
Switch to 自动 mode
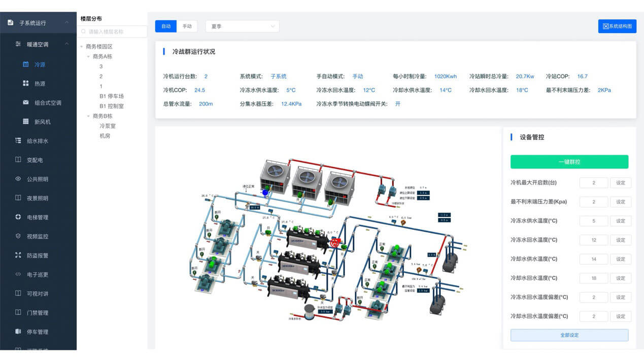point(166,26)
